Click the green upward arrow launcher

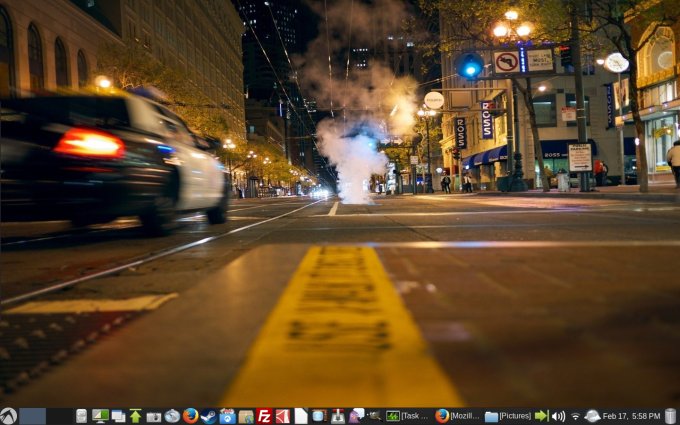point(135,416)
